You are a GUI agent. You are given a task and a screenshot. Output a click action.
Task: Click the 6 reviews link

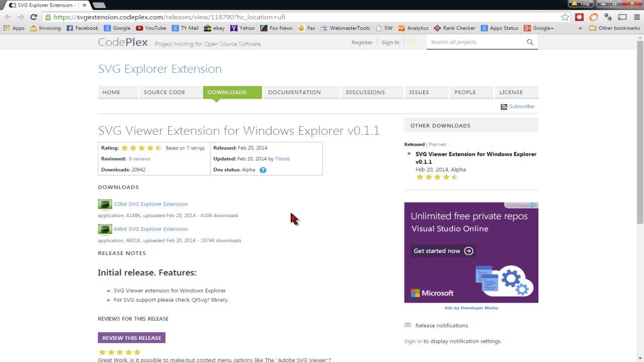coord(139,159)
